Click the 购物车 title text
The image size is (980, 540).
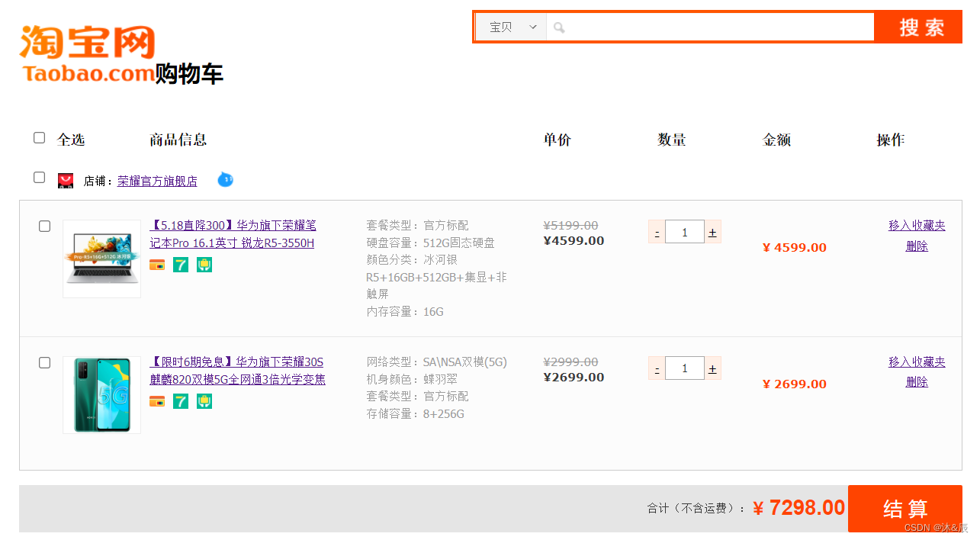pos(189,74)
